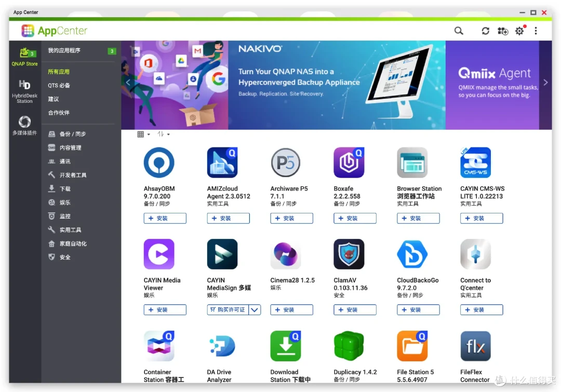Click the AMIZcloud Agent app icon
Image resolution: width=561 pixels, height=392 pixels.
point(222,163)
